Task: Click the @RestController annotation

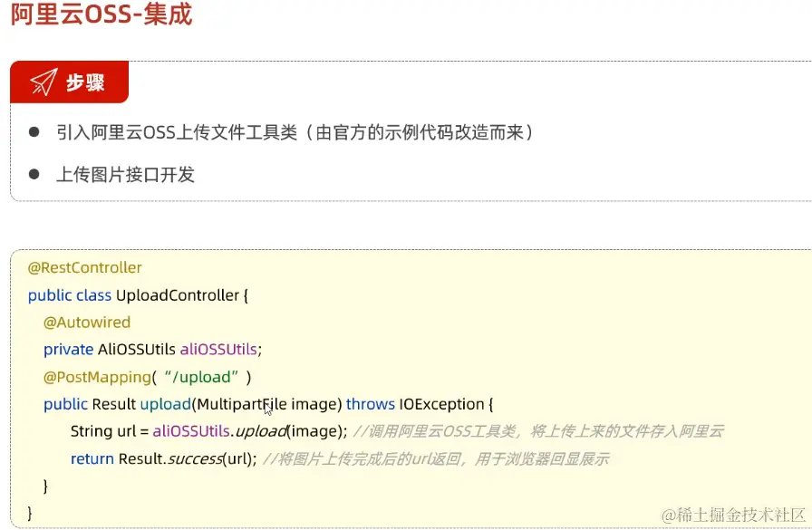Action: click(85, 267)
